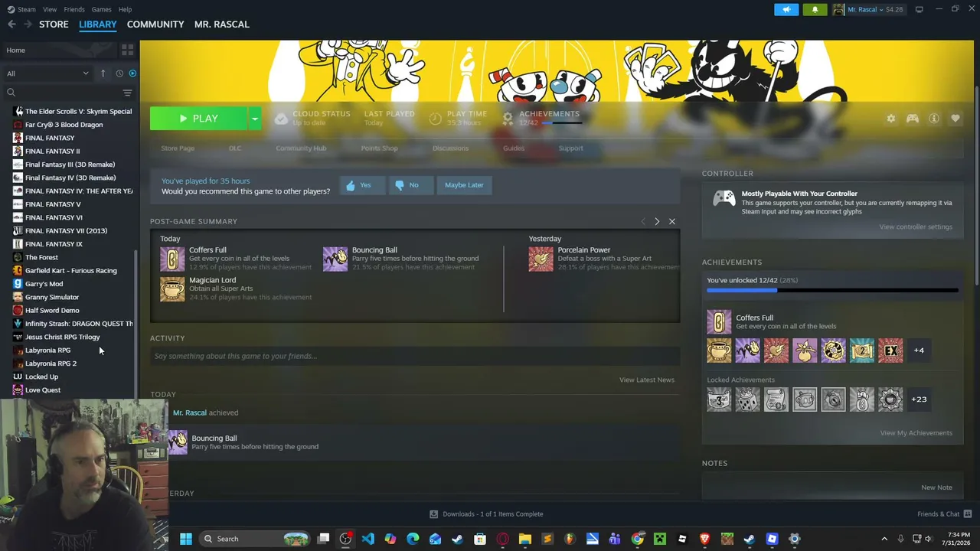Show the +23 more locked achievements
This screenshot has height=551, width=980.
coord(919,399)
